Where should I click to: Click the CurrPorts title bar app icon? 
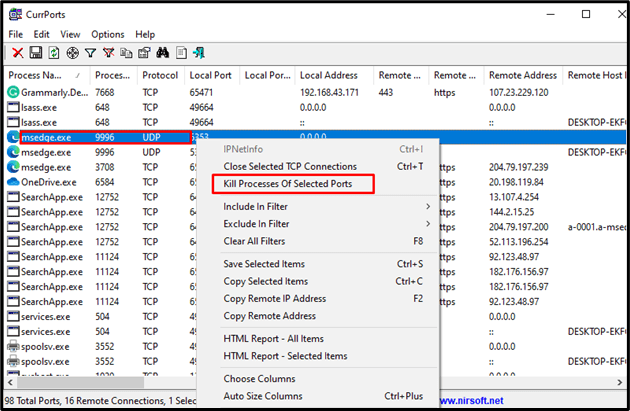click(15, 14)
